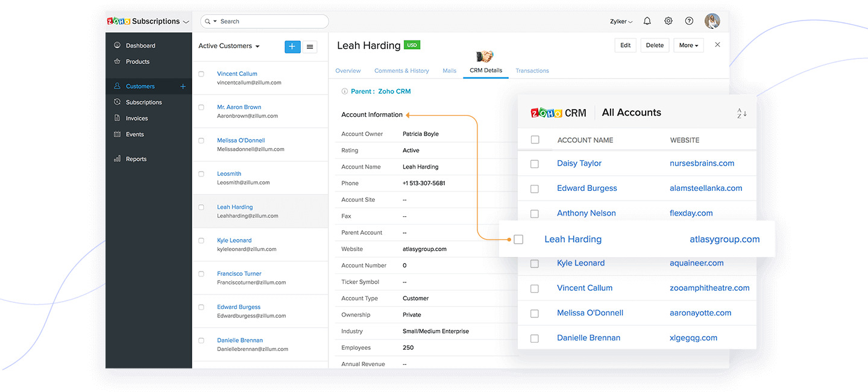Click the Subscriptions sidebar icon
Screen dimensions: 868x392
pyautogui.click(x=117, y=102)
